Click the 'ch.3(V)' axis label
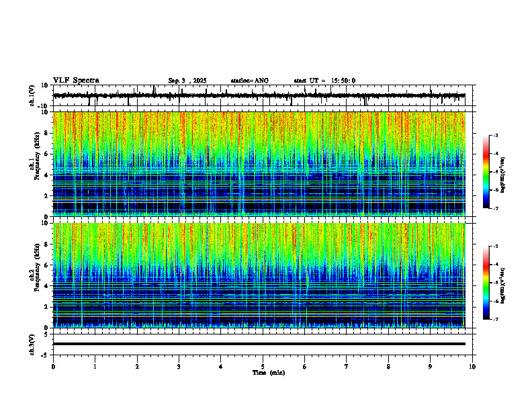The width and height of the screenshot is (532, 411). pyautogui.click(x=32, y=345)
